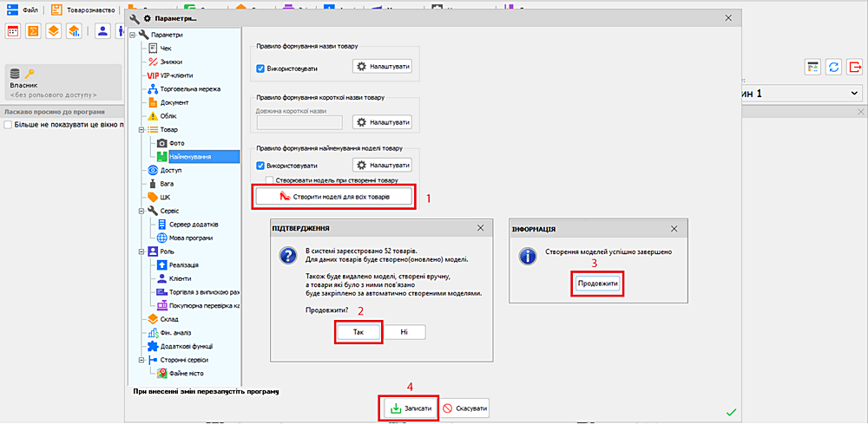
Task: Collapse the Роль tree node
Action: tap(141, 251)
